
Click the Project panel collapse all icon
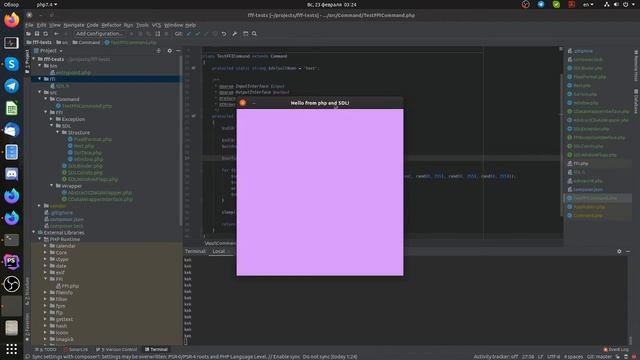coord(158,51)
